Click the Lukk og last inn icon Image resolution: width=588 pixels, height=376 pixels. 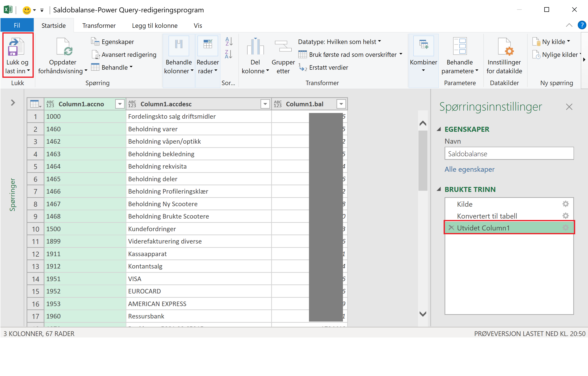[16, 47]
